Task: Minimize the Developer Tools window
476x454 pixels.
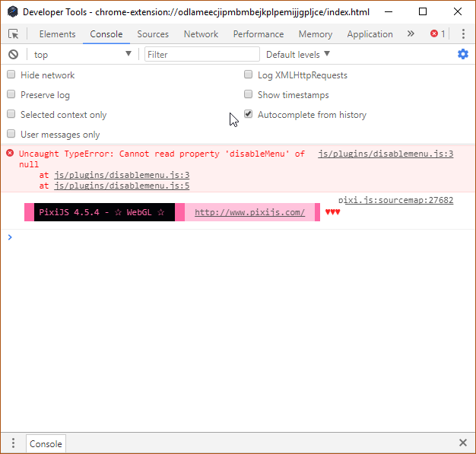Action: 389,12
